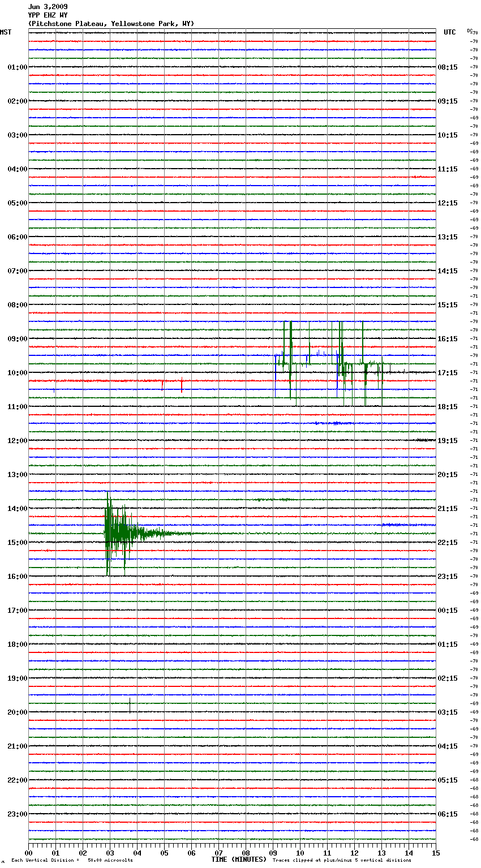The height and width of the screenshot is (868, 481).
Task: Click the 13:00 MST time label
Action: [17, 475]
